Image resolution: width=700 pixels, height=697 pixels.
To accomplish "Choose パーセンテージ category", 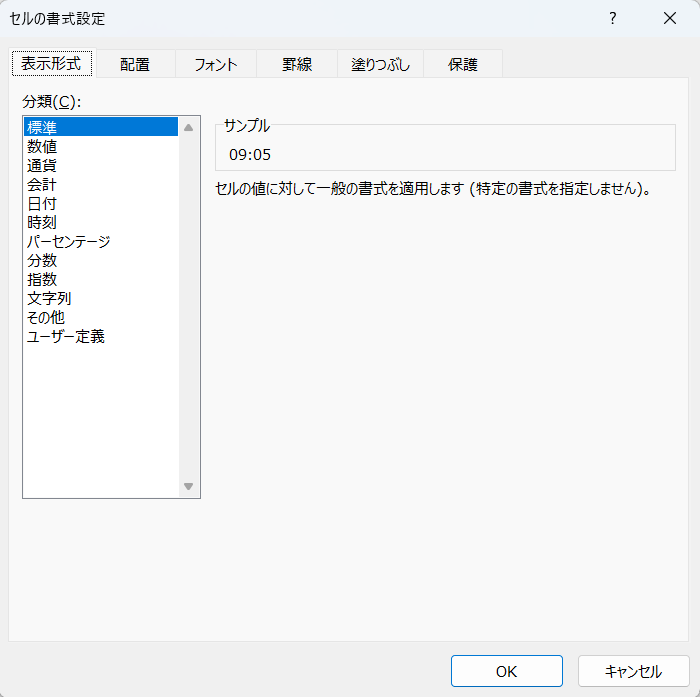I will coord(101,242).
